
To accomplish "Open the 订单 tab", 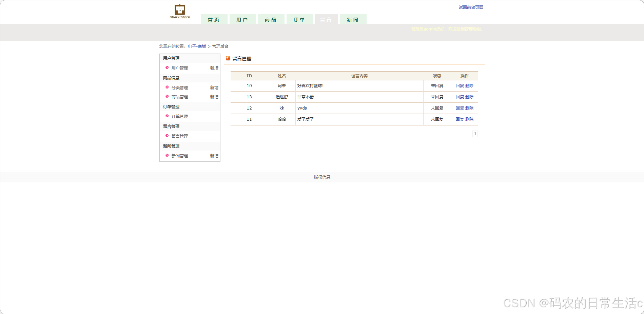I will coord(299,19).
